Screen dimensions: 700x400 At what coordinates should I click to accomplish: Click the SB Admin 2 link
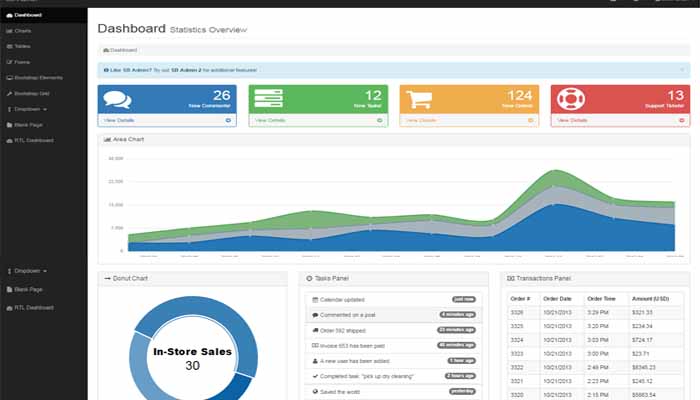pyautogui.click(x=178, y=70)
